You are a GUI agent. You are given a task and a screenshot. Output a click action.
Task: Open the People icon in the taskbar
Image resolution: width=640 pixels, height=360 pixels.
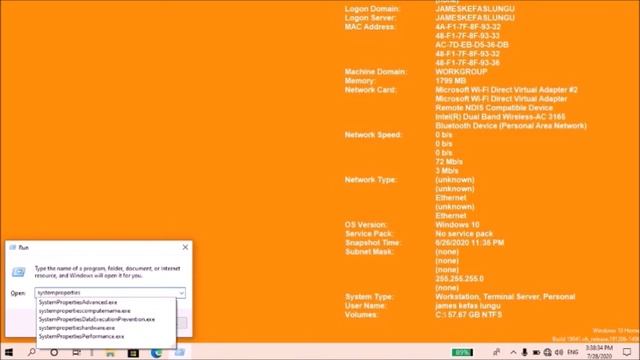tap(496, 352)
